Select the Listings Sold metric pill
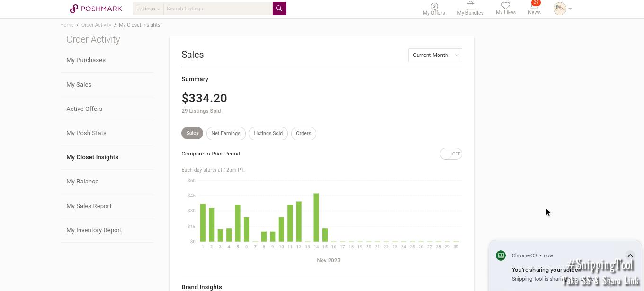The height and width of the screenshot is (291, 644). 268,134
